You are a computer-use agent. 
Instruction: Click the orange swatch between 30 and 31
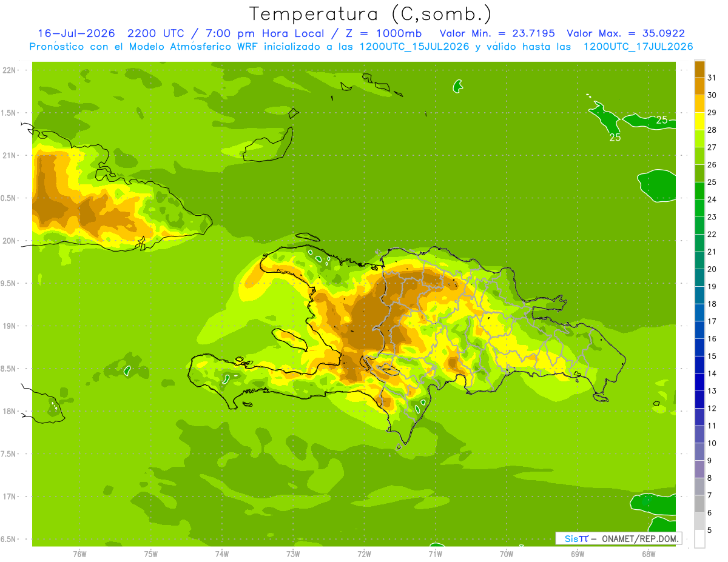(x=699, y=87)
